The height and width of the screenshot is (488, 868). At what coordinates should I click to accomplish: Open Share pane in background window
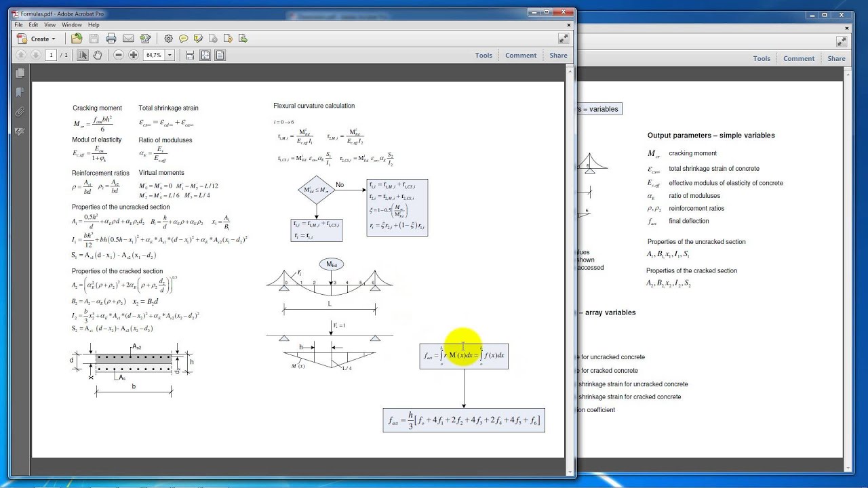(837, 58)
